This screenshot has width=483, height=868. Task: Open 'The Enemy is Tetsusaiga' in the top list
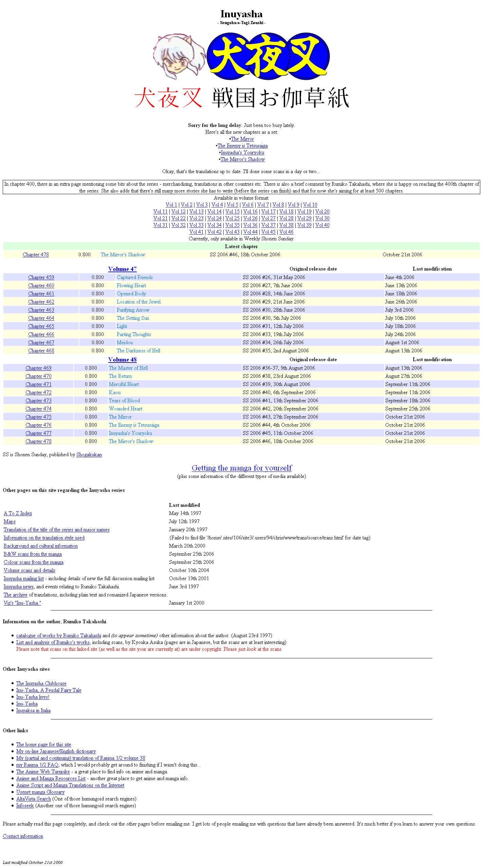click(x=242, y=146)
